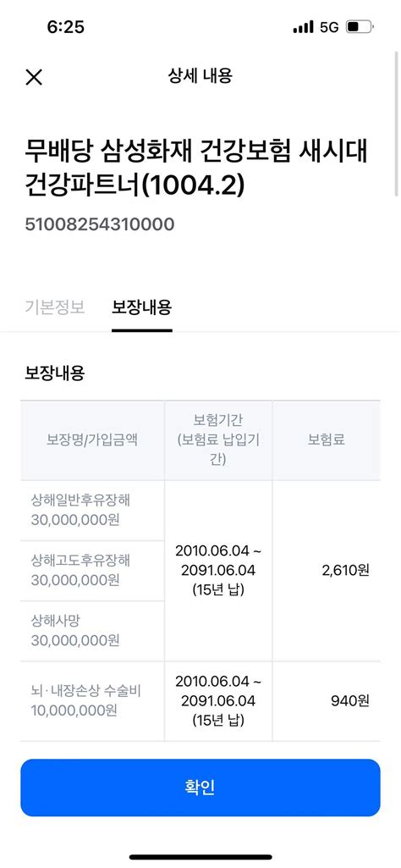Tap the 6:25 clock in status bar
Screen dimensions: 401x868
(x=65, y=27)
